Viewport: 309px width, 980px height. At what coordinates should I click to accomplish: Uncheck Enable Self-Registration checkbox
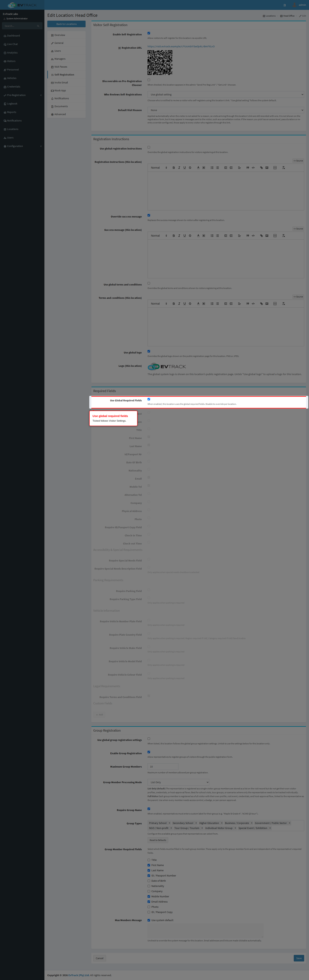tap(149, 33)
